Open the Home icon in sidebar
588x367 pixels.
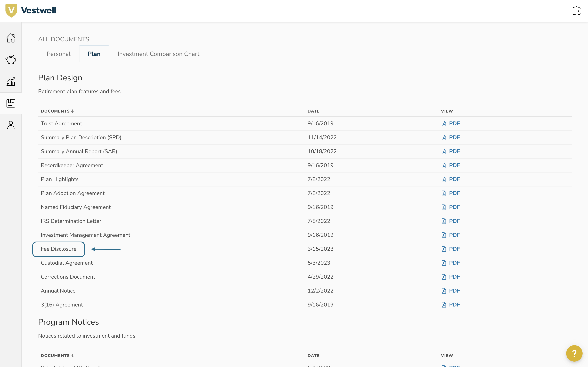[11, 38]
